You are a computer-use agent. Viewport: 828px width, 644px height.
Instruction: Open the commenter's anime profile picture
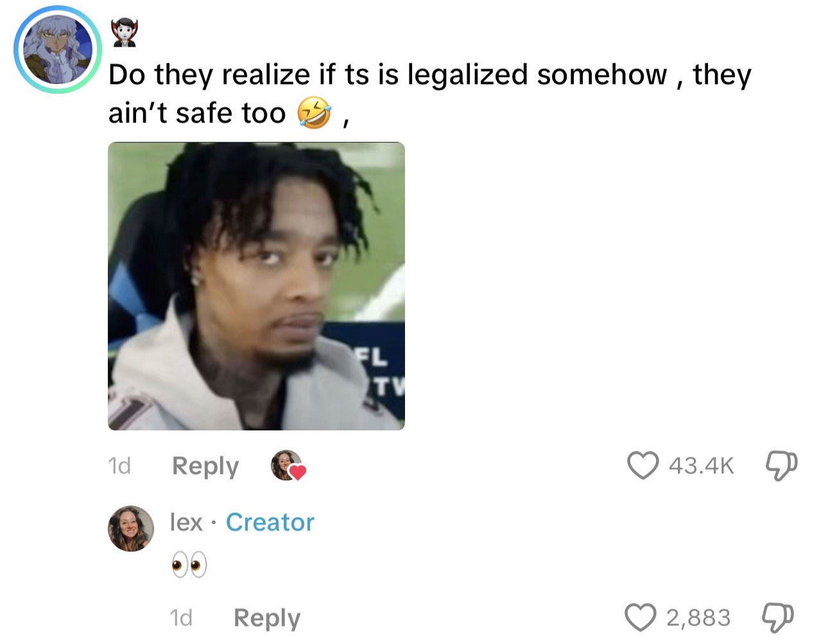(58, 50)
